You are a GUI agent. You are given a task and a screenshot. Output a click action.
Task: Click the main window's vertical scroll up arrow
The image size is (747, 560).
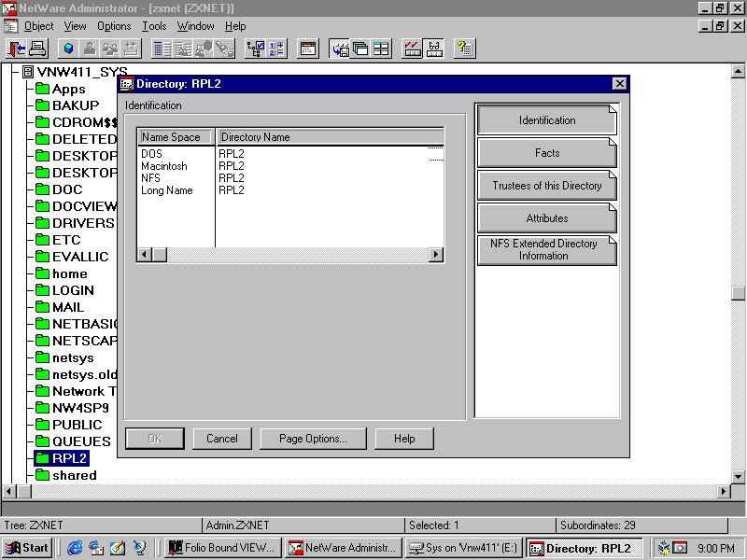pos(738,72)
